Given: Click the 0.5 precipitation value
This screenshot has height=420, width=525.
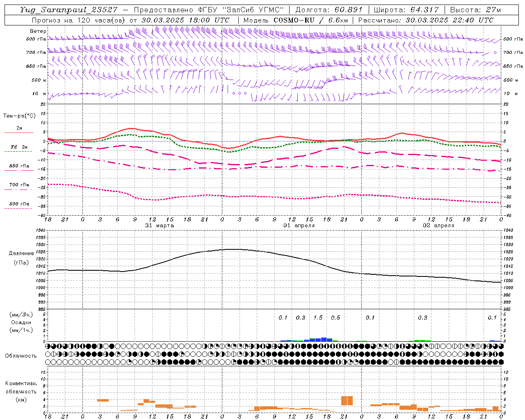Looking at the screenshot, I should (335, 317).
